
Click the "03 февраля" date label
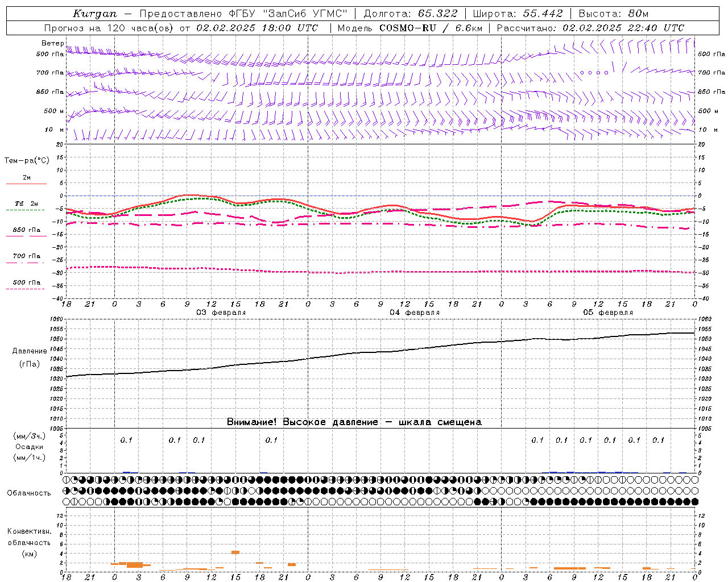pyautogui.click(x=221, y=313)
